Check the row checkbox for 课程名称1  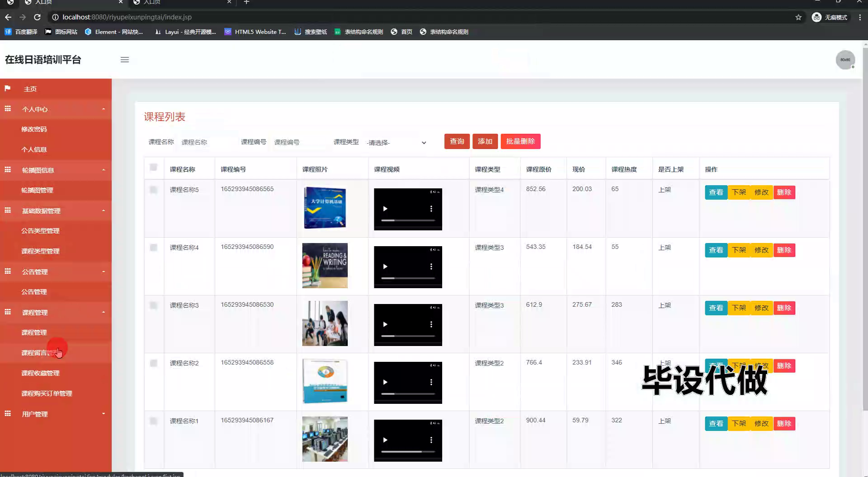pos(154,421)
